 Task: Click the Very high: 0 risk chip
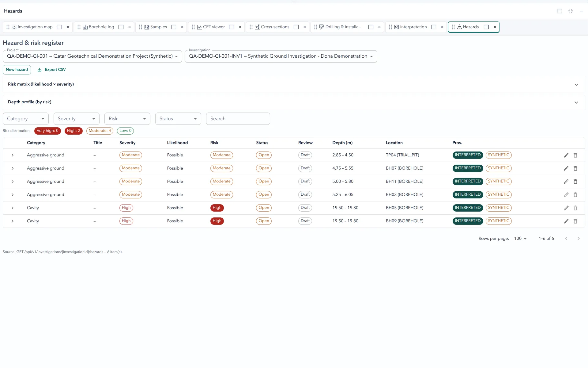(x=47, y=131)
